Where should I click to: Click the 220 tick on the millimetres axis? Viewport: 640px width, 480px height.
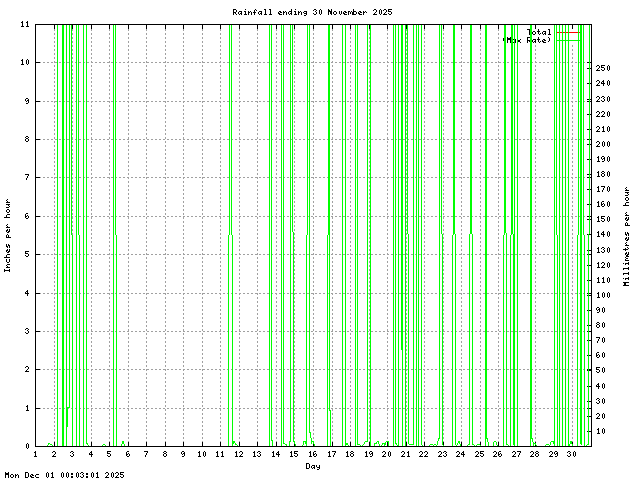603,114
